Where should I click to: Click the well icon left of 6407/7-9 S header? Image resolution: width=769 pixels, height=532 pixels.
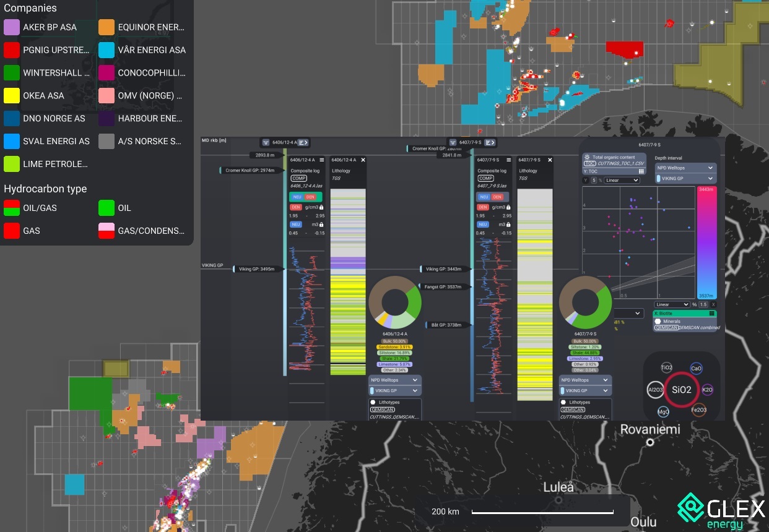tap(453, 142)
